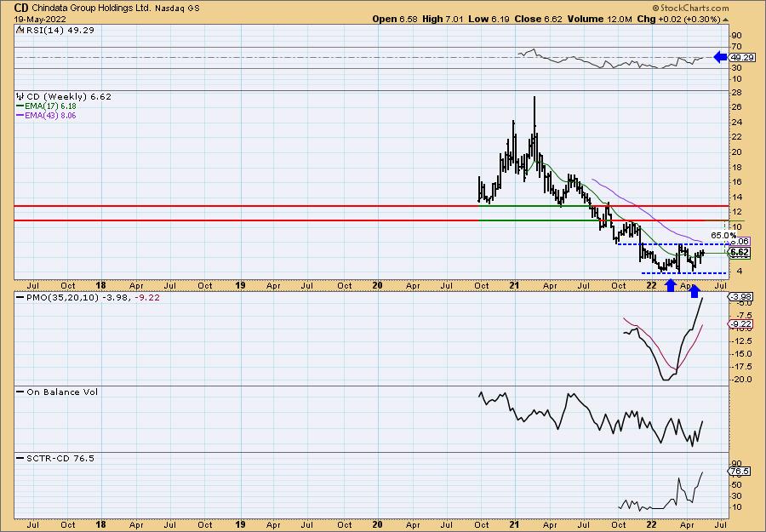The width and height of the screenshot is (766, 532).
Task: Click the black dash before PMO(35,20,10)
Action: click(20, 297)
